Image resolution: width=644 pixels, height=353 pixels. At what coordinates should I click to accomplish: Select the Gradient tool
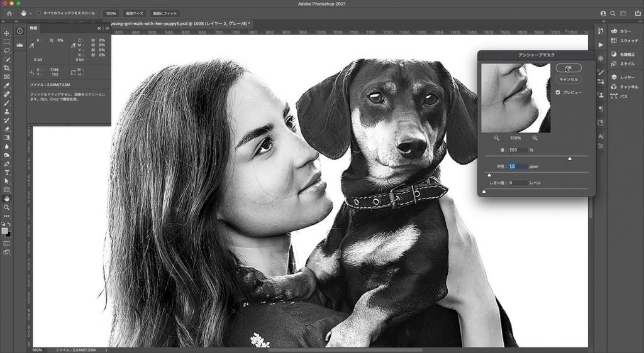coord(6,138)
